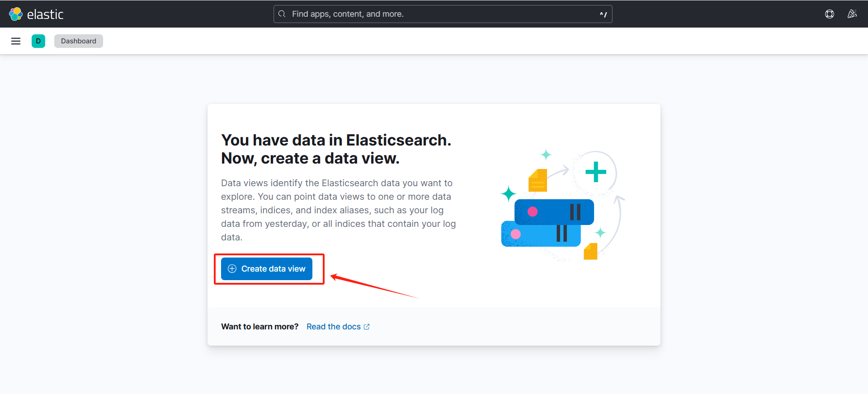Toggle the hamburger navigation menu
The height and width of the screenshot is (394, 868).
16,41
